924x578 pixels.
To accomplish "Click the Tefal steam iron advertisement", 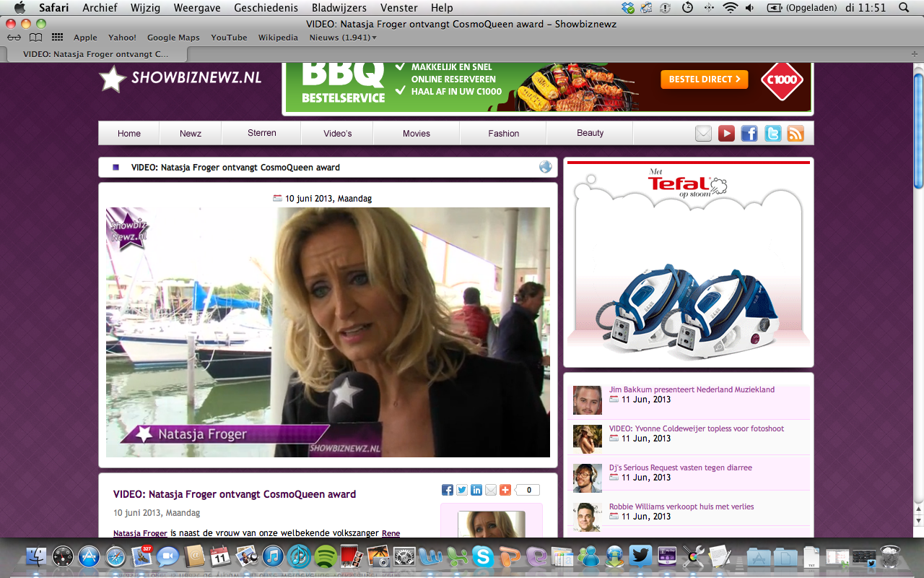I will click(689, 264).
